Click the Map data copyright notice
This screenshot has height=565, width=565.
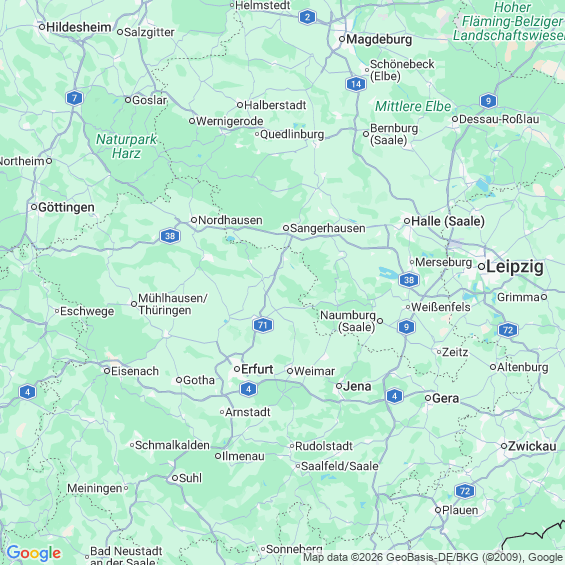433,557
